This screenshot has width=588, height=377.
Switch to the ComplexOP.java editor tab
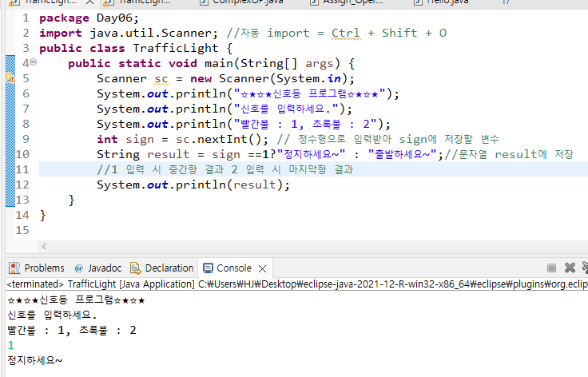click(248, 2)
